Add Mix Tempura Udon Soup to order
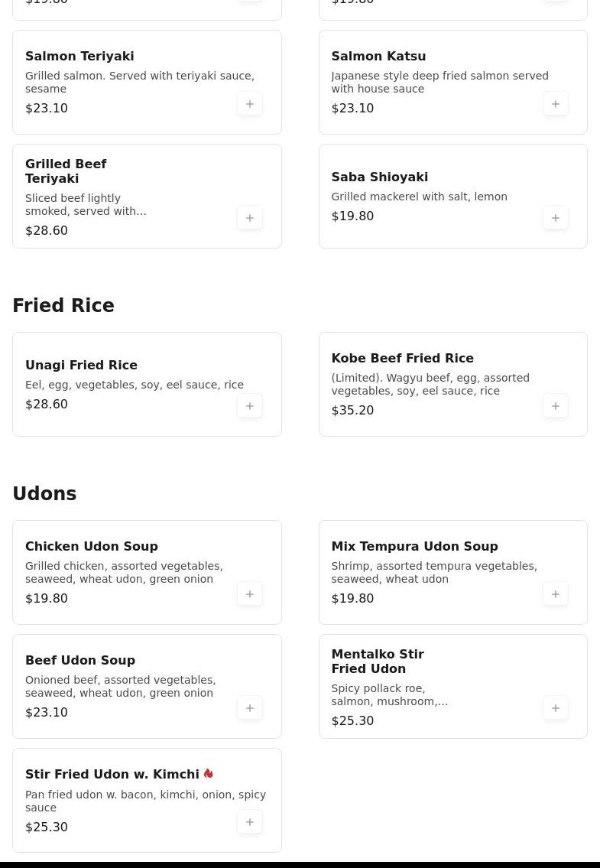600x868 pixels. pyautogui.click(x=556, y=594)
